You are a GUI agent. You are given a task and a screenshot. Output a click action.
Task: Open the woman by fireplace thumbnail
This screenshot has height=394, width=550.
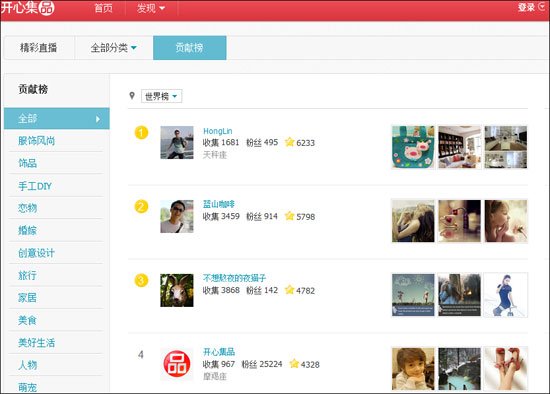click(x=459, y=295)
